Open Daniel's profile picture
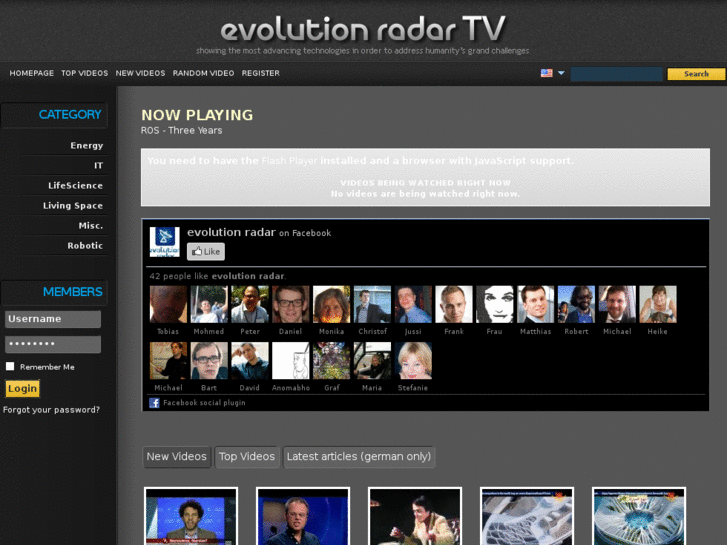The width and height of the screenshot is (727, 545). (291, 304)
